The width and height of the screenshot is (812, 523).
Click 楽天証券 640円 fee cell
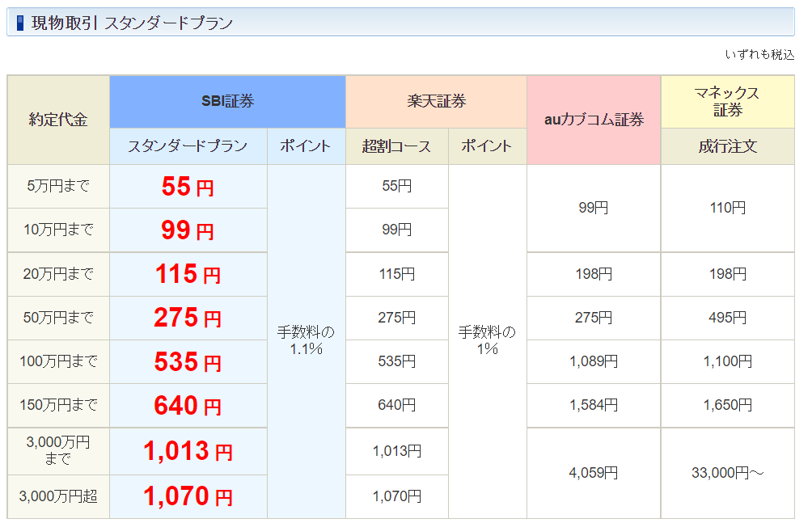click(x=396, y=404)
